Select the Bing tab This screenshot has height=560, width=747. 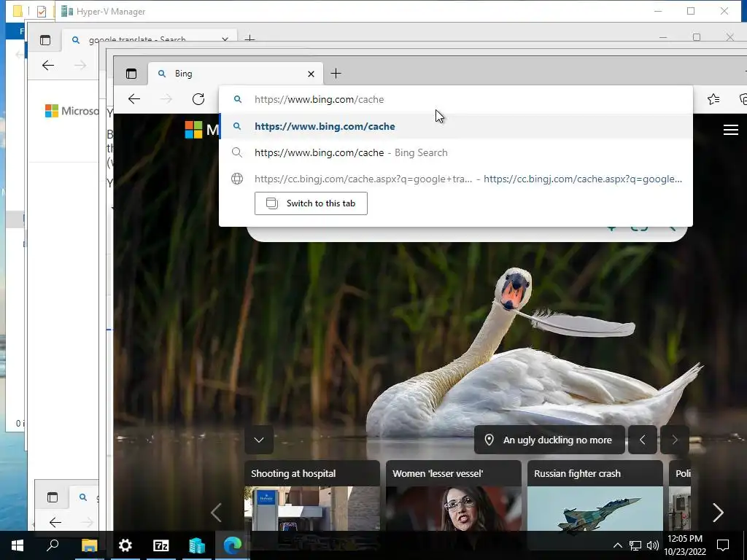(x=236, y=74)
